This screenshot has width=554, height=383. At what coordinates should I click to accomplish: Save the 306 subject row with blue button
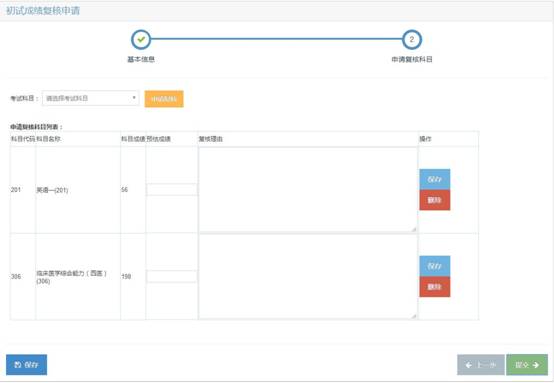click(x=435, y=266)
